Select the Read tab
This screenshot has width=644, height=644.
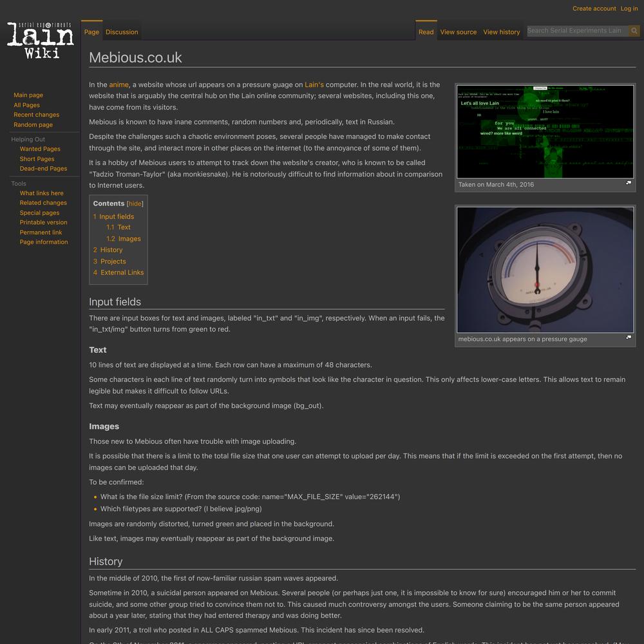426,32
